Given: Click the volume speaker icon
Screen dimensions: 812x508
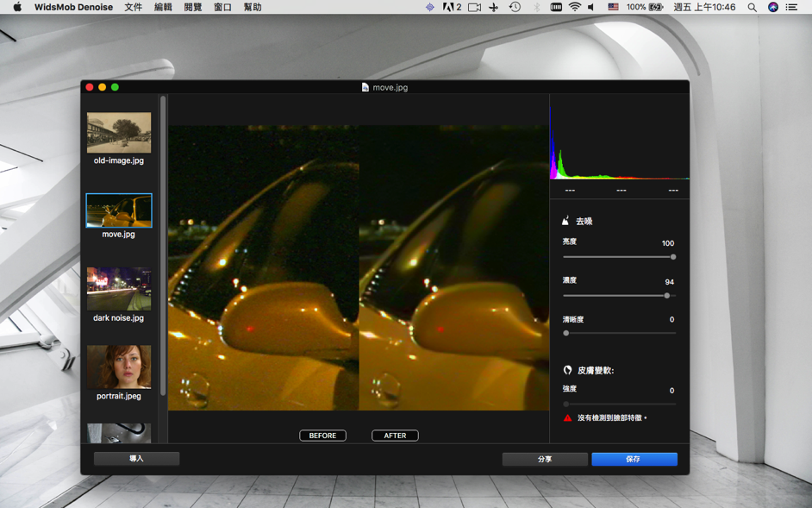Looking at the screenshot, I should pos(591,7).
